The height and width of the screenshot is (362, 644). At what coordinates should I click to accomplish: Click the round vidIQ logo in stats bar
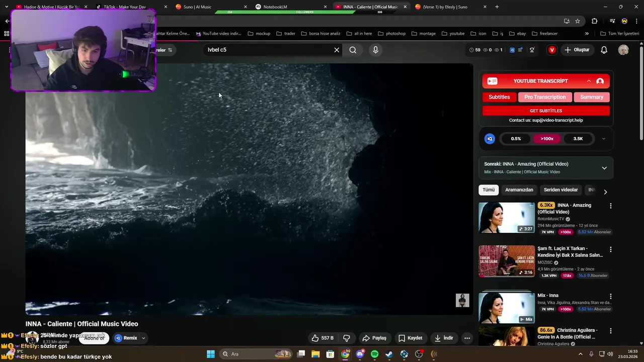click(490, 139)
